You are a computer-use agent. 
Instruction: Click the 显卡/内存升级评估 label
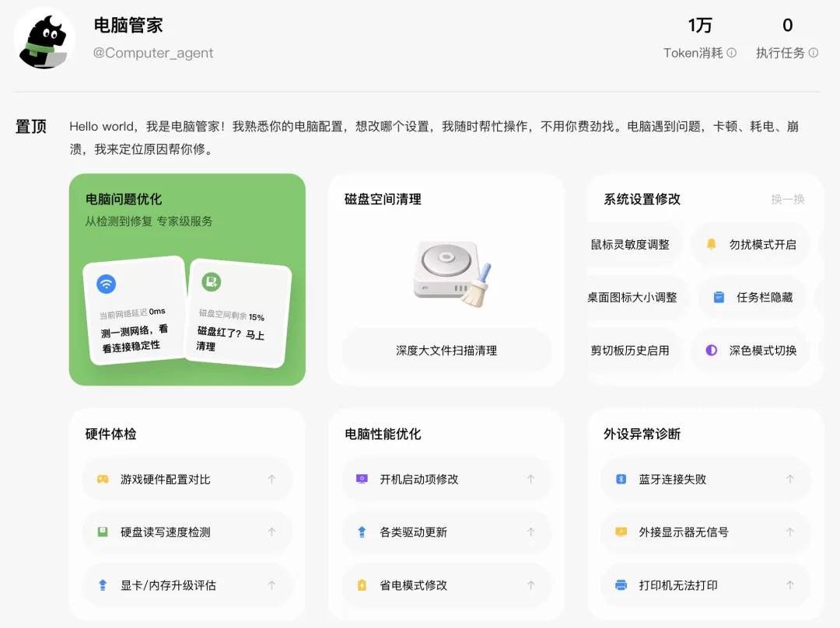168,585
